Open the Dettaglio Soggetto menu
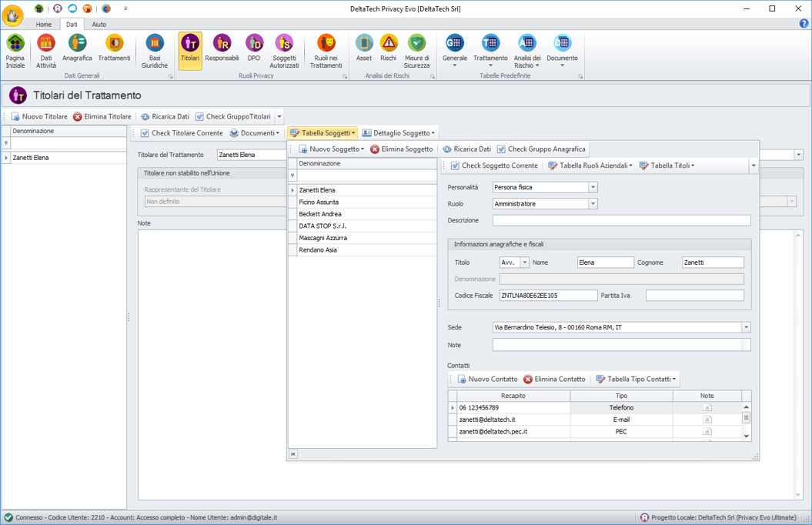The width and height of the screenshot is (812, 525). pyautogui.click(x=398, y=133)
